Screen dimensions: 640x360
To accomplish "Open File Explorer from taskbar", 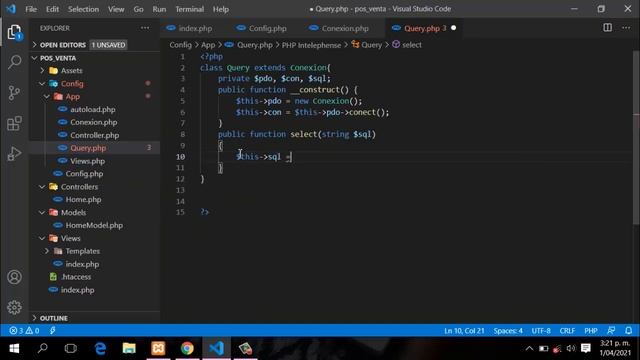I will [x=129, y=349].
